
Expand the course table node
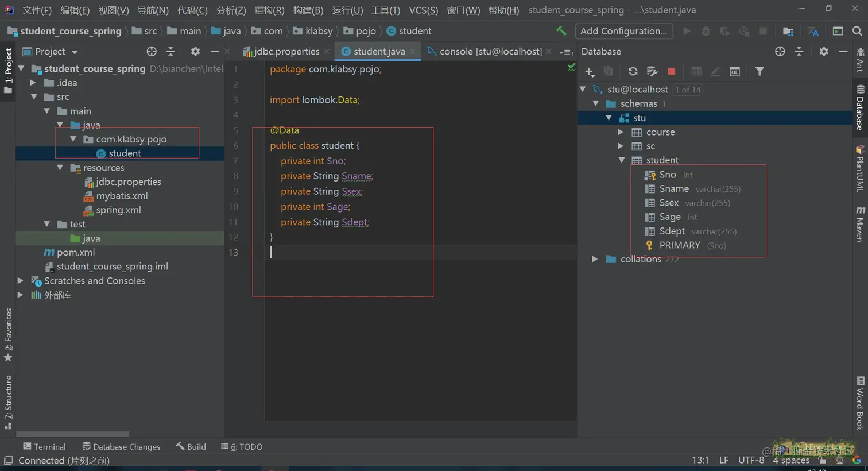tap(621, 132)
